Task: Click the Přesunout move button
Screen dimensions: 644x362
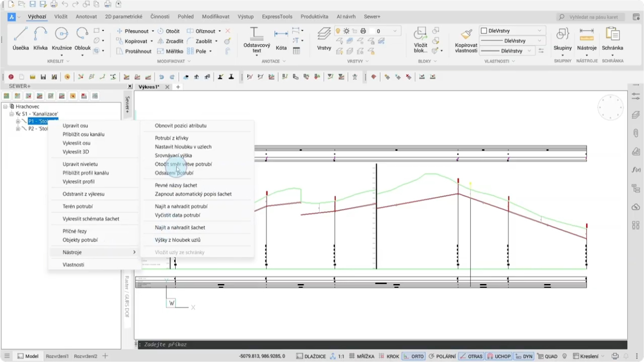Action: point(135,31)
